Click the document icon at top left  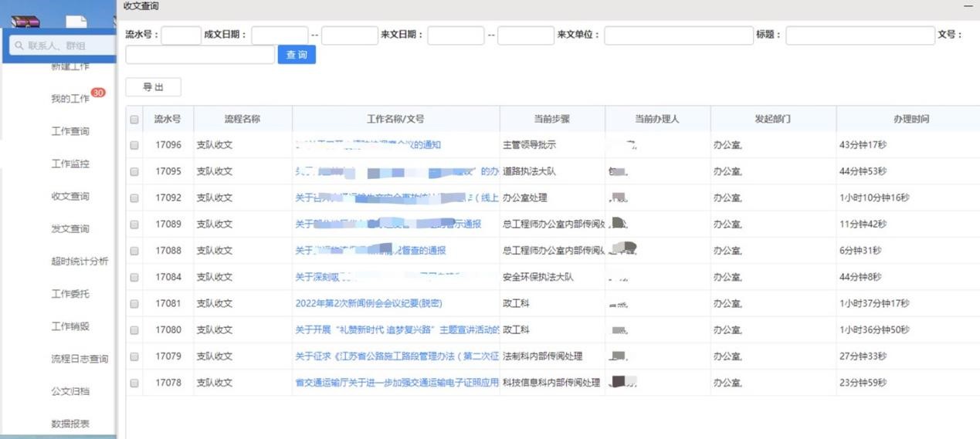coord(76,22)
